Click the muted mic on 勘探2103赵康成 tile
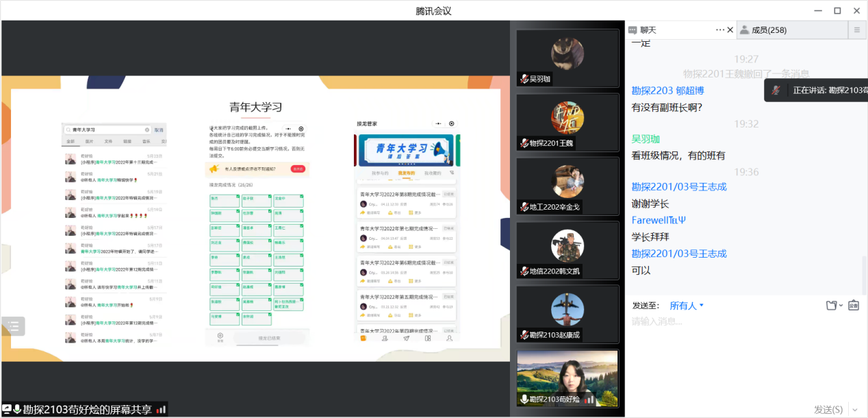This screenshot has width=868, height=418. point(524,335)
